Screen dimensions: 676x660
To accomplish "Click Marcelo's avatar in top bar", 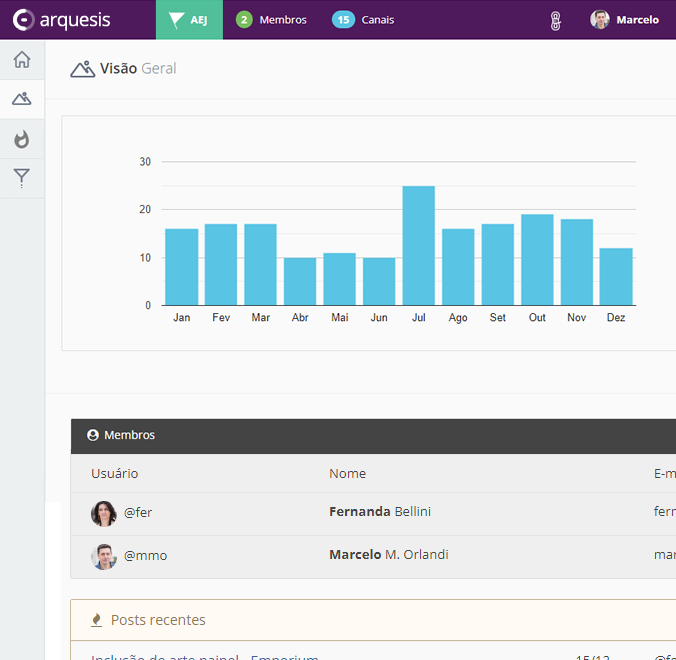I will tap(600, 20).
